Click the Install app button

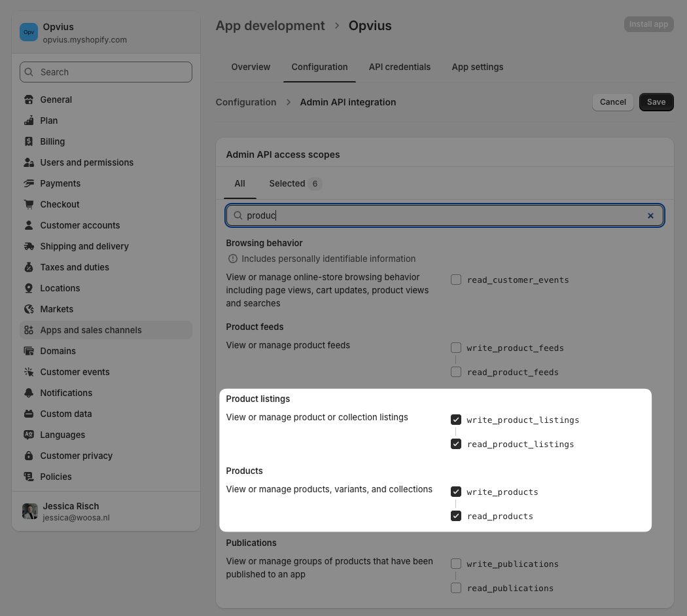point(648,24)
